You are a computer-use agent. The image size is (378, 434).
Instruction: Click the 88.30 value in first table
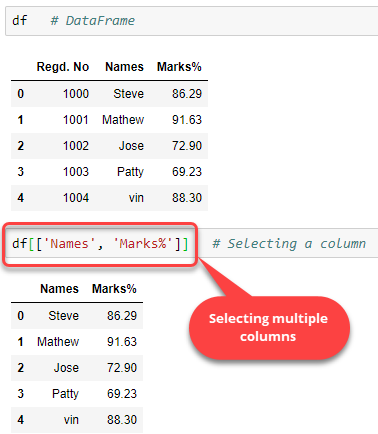coord(187,198)
